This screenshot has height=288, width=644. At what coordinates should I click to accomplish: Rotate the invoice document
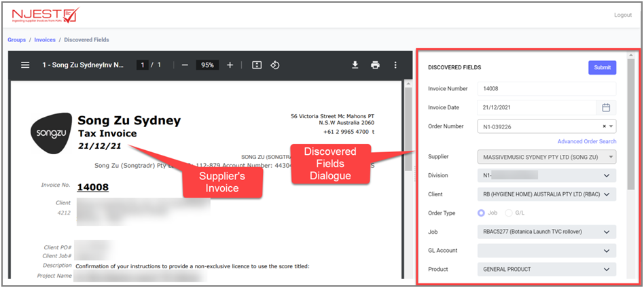(275, 65)
